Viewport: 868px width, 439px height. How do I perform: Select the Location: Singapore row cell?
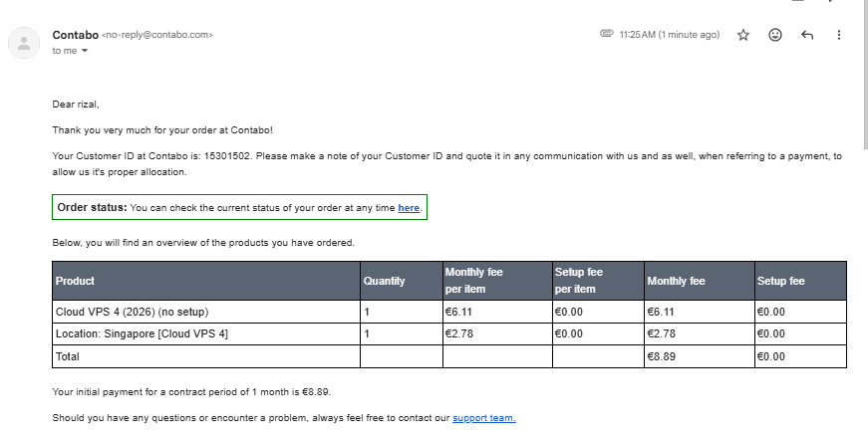[206, 333]
